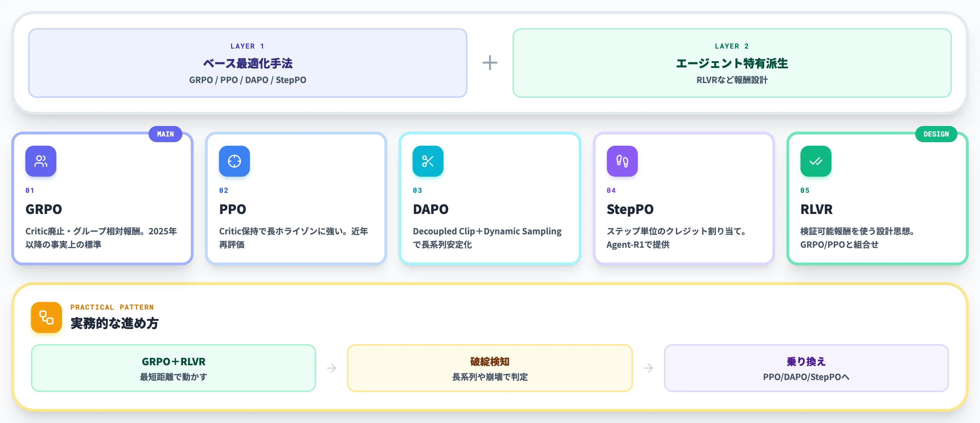Click the number 02 label
Image resolution: width=980 pixels, height=423 pixels.
tap(224, 190)
